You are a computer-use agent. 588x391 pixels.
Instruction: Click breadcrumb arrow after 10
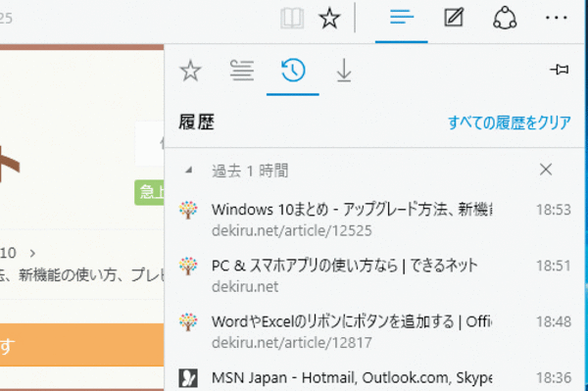pyautogui.click(x=32, y=254)
